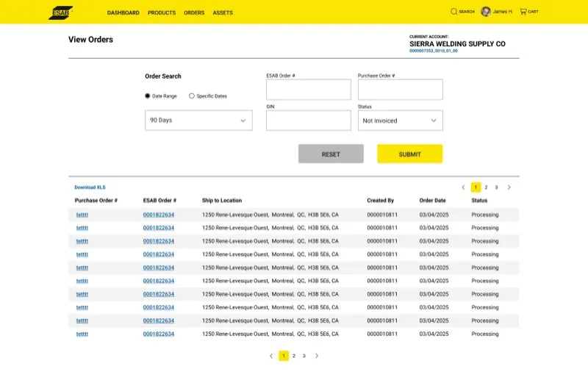
Task: Open the Products menu
Action: point(162,12)
